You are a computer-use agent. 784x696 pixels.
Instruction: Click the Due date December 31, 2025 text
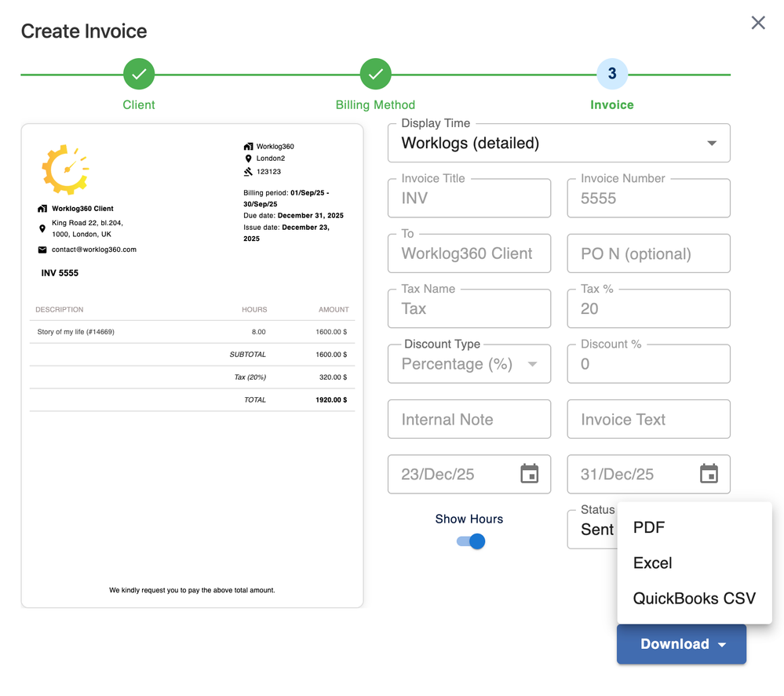click(294, 216)
